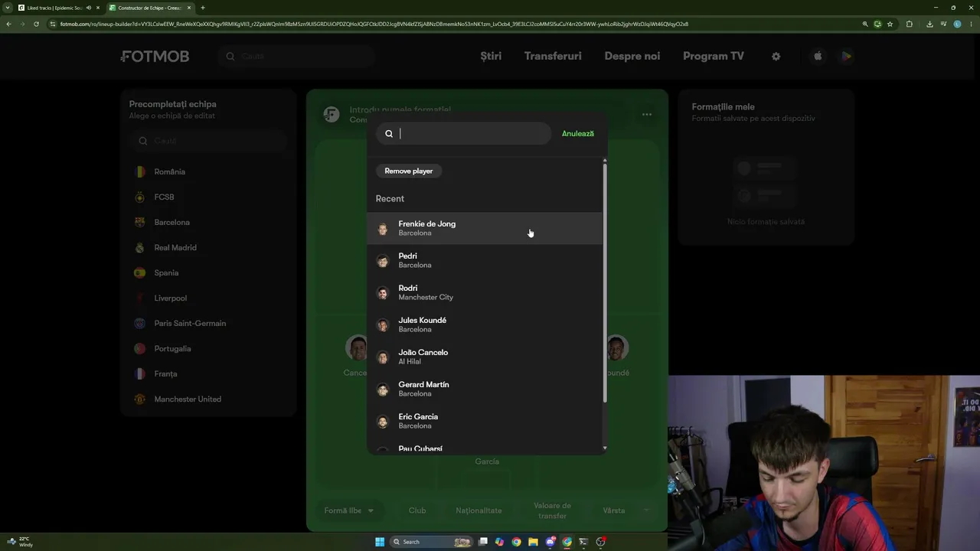Open the Transferuri menu item
Screen dimensions: 980x551
(553, 56)
